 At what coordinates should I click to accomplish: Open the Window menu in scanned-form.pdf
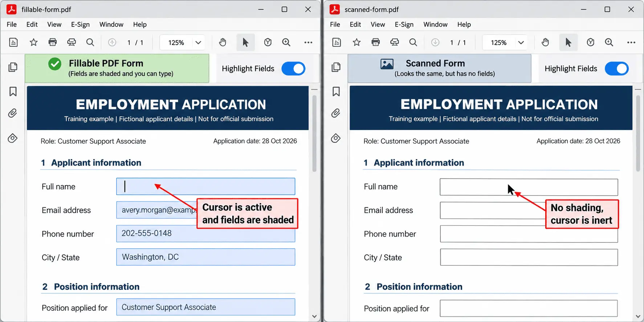click(x=435, y=24)
